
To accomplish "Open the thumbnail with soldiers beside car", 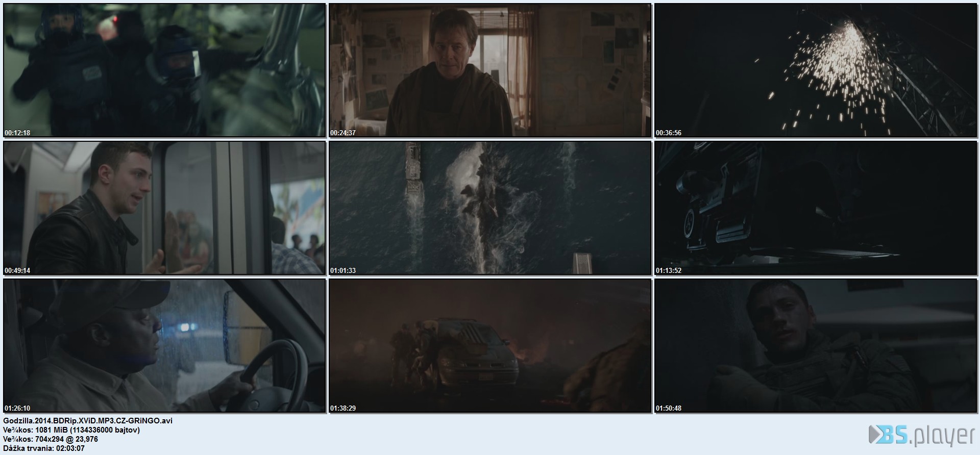I will click(x=489, y=346).
